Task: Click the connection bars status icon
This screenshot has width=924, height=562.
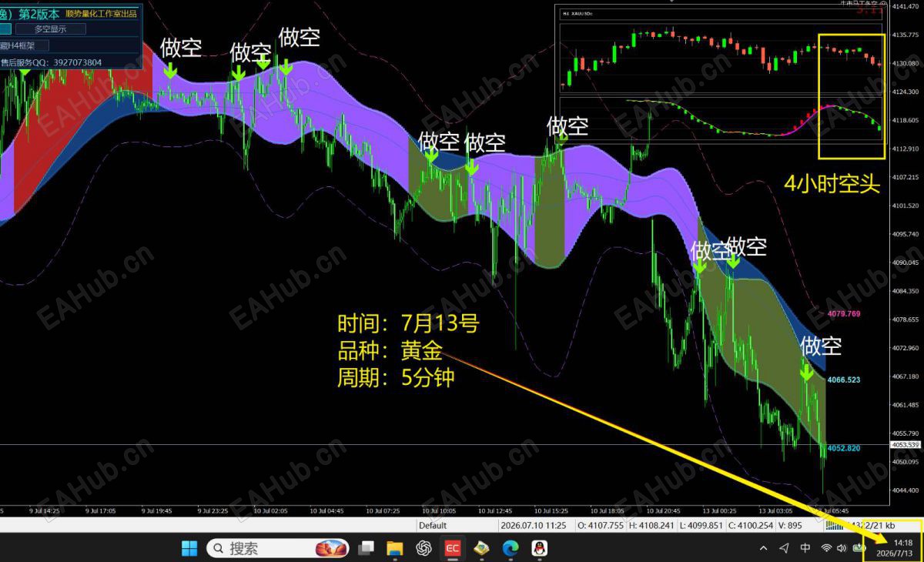Action: [834, 526]
